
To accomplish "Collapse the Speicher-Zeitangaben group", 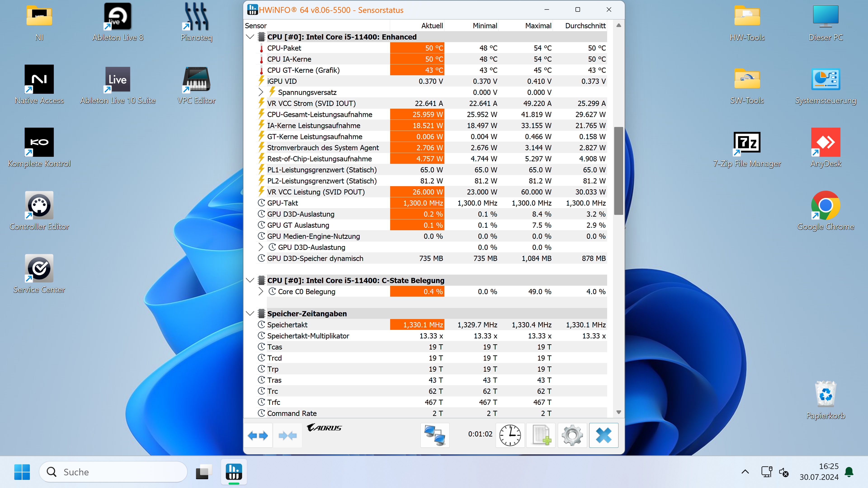I will 250,313.
